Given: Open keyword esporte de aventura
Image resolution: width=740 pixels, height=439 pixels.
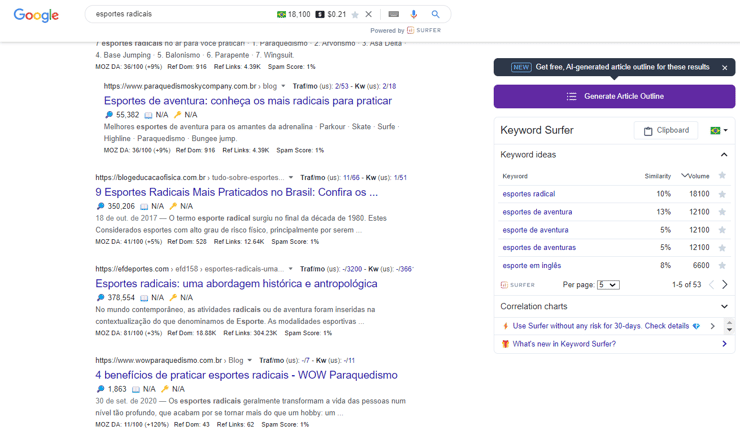Looking at the screenshot, I should [535, 230].
